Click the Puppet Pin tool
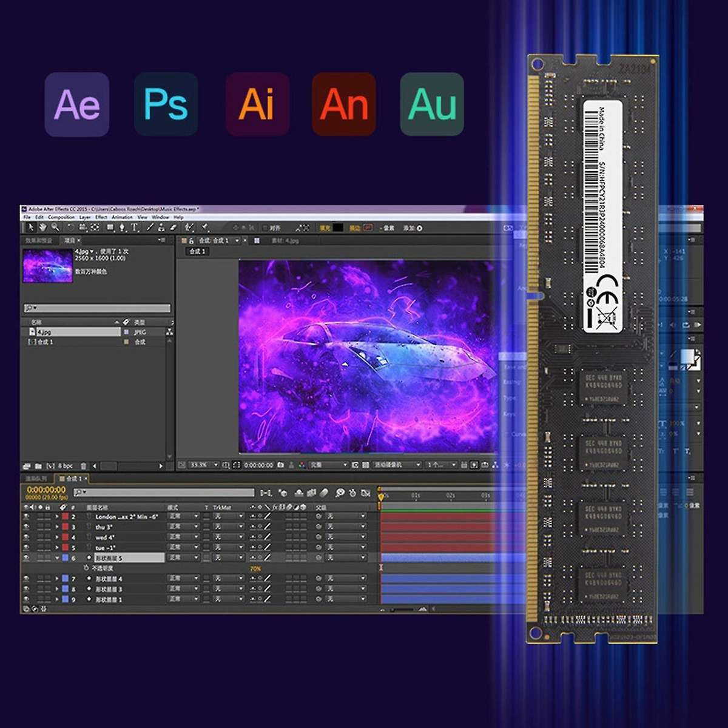The image size is (728, 728). (206, 227)
